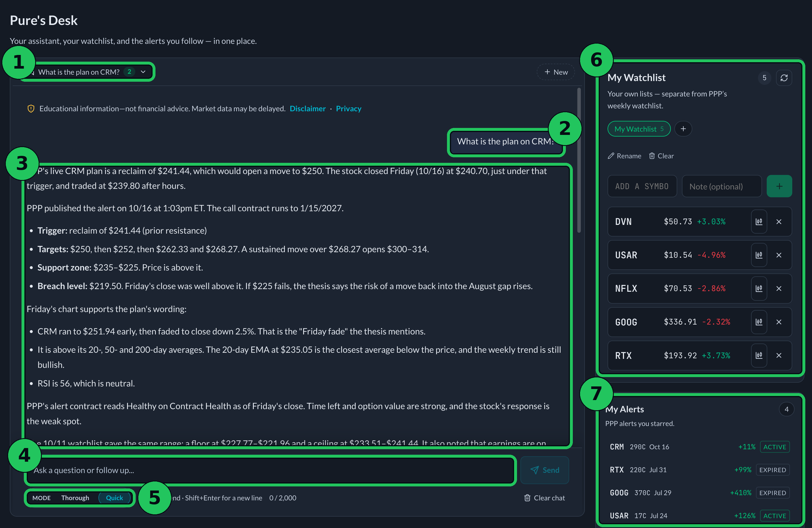Click the chat scrollbar thumb
This screenshot has height=528, width=812.
[x=579, y=160]
